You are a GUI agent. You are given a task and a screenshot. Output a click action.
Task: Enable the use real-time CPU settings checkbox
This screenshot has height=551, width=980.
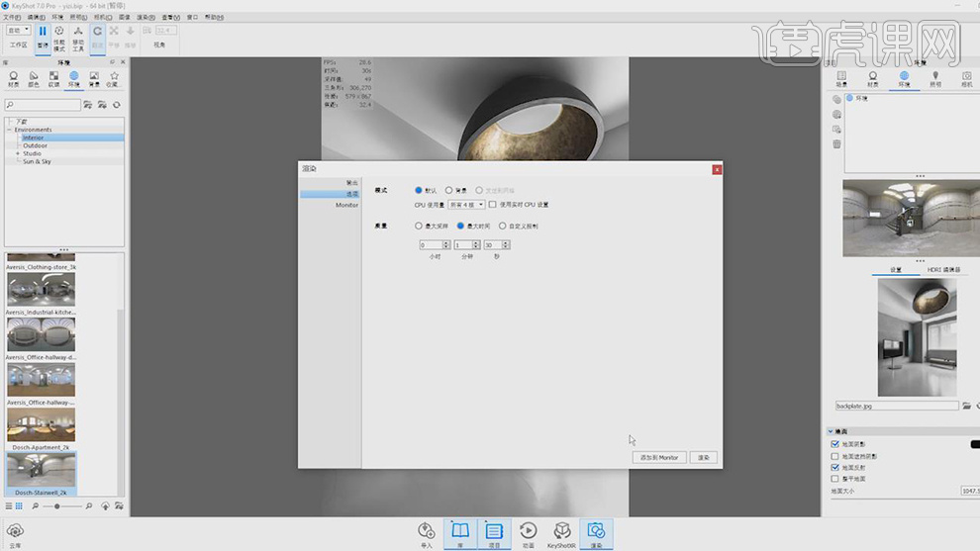pos(493,205)
